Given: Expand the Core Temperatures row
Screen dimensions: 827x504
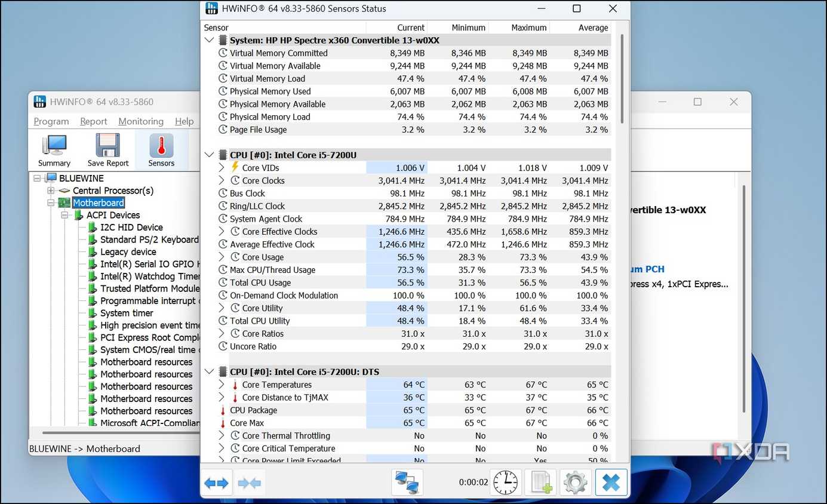Looking at the screenshot, I should 222,385.
